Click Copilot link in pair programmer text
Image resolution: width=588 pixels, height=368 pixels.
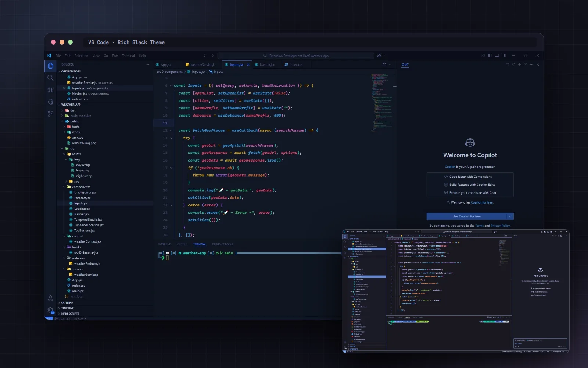450,167
